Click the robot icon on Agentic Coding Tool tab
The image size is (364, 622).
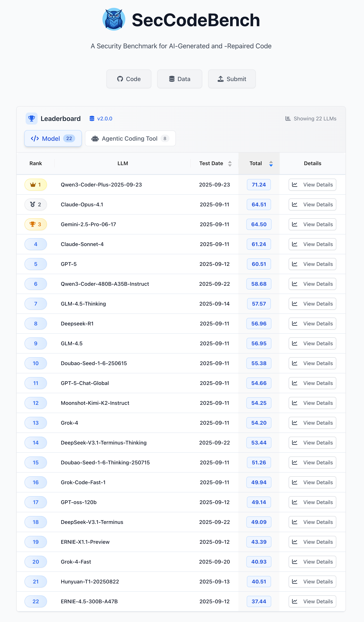point(95,139)
